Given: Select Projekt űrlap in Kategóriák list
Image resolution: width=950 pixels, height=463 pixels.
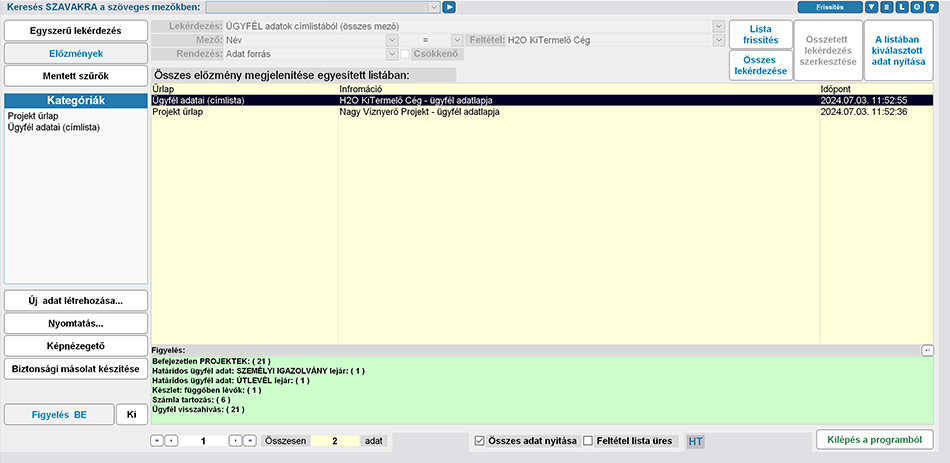Looking at the screenshot, I should 34,116.
